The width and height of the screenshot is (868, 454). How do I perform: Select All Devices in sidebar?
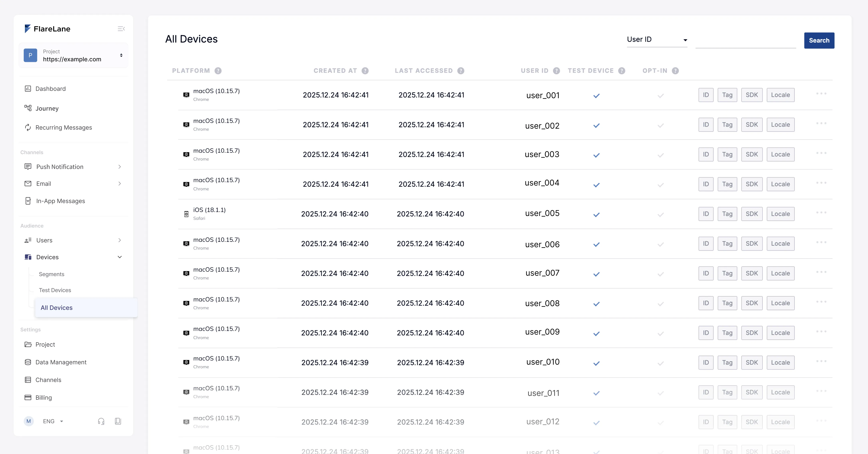click(86, 308)
